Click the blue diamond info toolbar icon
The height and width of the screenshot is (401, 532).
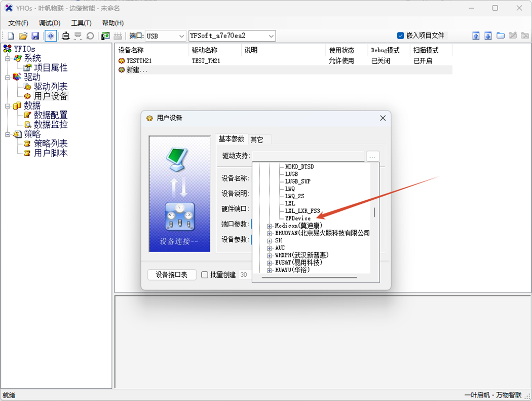51,35
